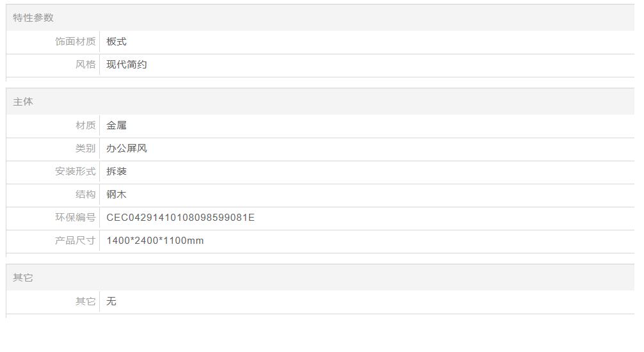Click the 类别 row label

(85, 148)
